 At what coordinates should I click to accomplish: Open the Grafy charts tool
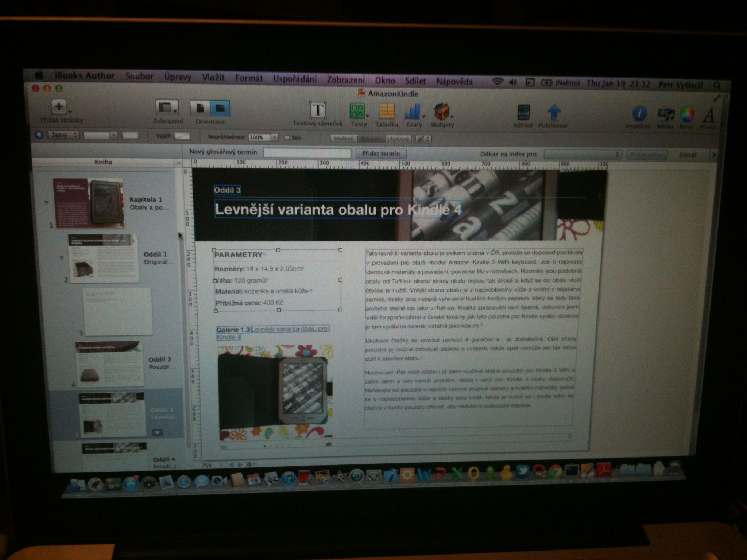click(413, 112)
